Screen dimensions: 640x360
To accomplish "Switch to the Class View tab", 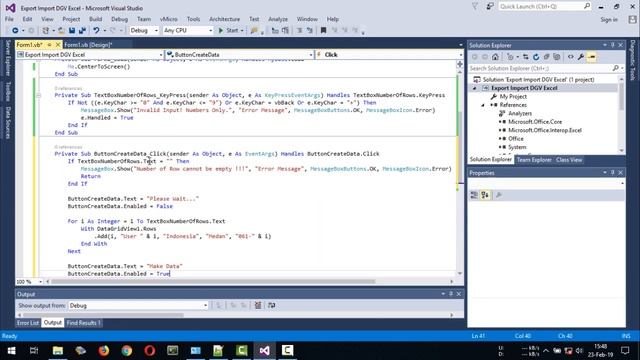I will (569, 160).
